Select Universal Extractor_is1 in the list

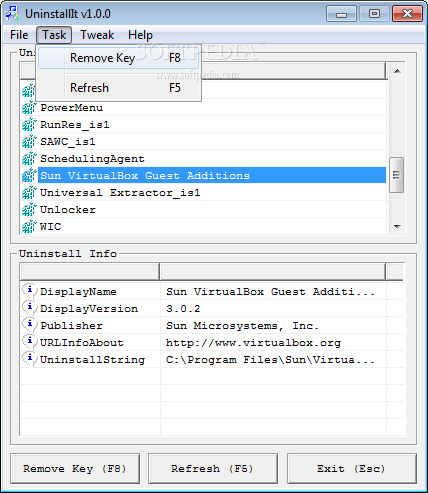point(120,193)
